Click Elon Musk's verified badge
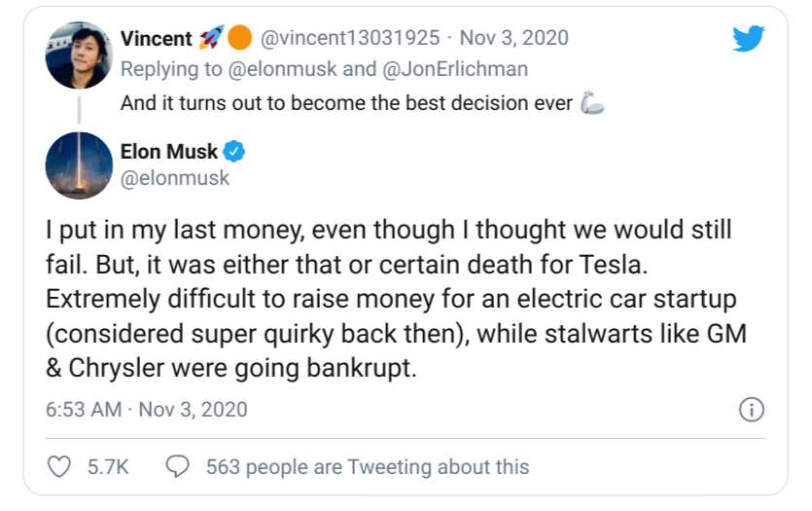812x511 pixels. (x=234, y=152)
